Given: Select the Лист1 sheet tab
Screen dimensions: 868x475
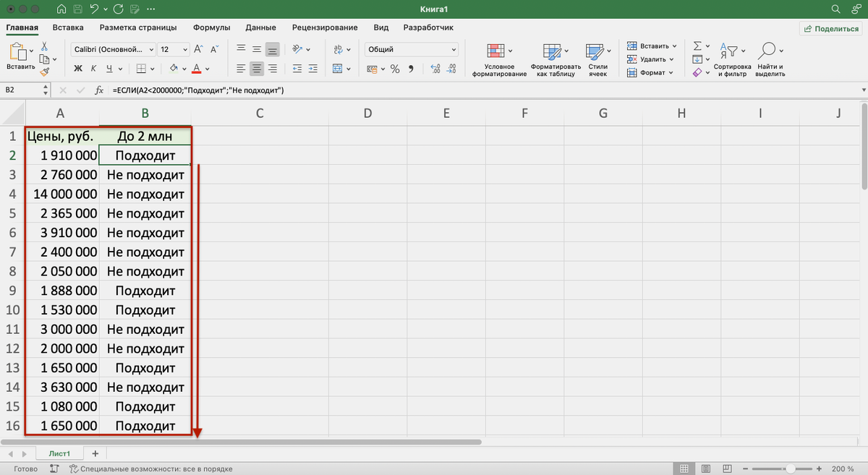Looking at the screenshot, I should click(x=59, y=453).
